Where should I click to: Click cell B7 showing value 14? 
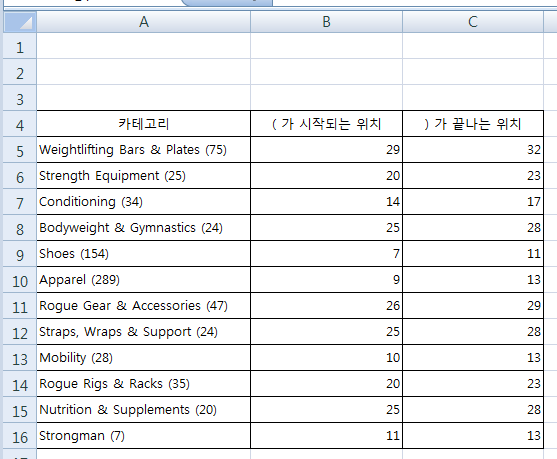coord(326,201)
